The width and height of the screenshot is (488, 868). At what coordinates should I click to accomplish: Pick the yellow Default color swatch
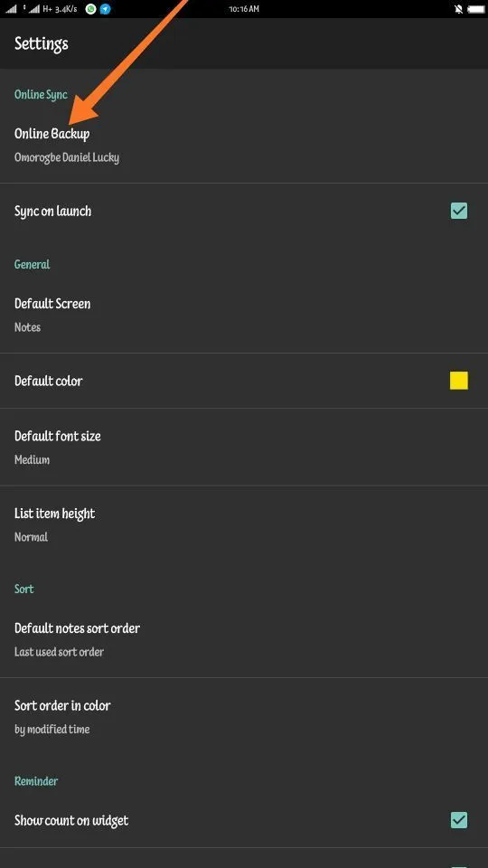459,381
